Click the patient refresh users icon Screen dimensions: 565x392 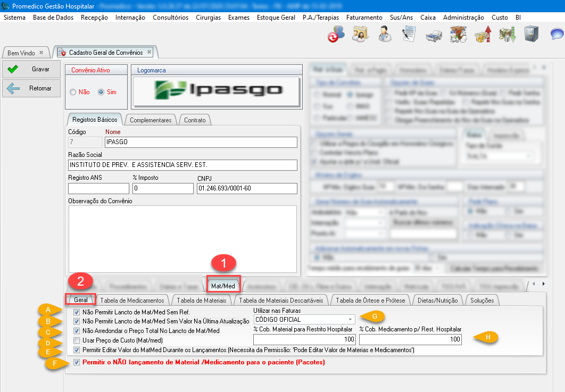tap(336, 35)
